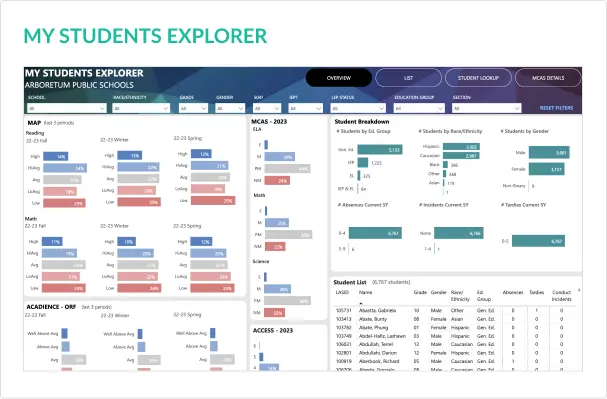Click Well Above Avg bar in 22-23 Fall Acadience

65,333
